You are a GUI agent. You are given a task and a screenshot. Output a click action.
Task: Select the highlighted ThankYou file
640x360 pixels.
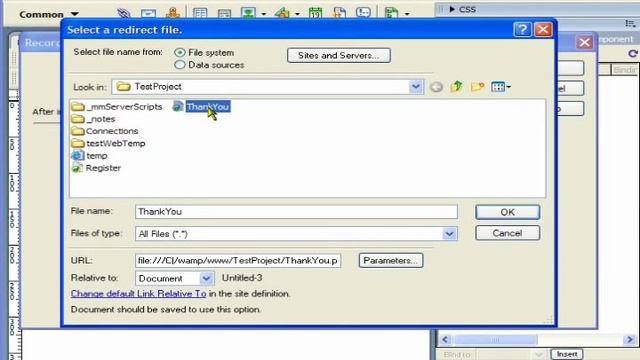click(202, 107)
